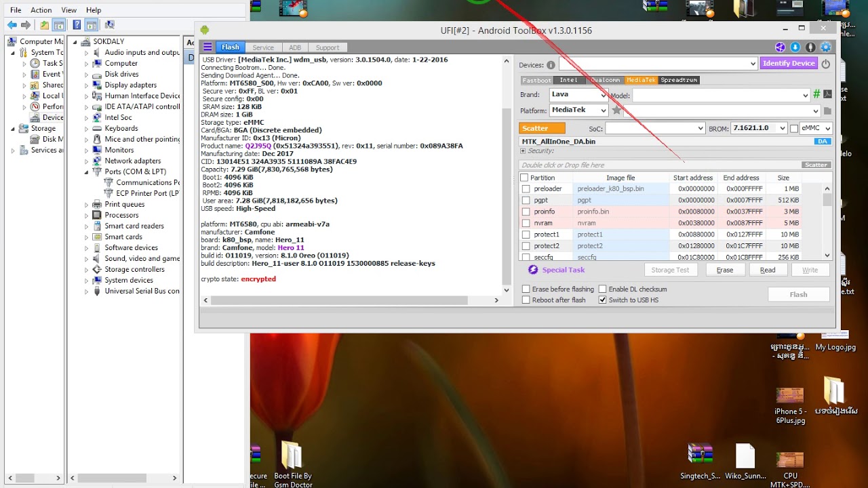This screenshot has width=868, height=488.
Task: Click the Special Task link
Action: (564, 270)
